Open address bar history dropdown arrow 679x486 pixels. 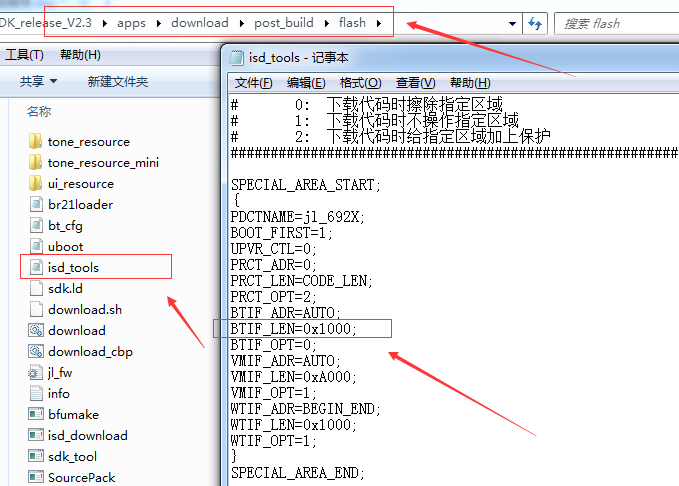click(512, 23)
